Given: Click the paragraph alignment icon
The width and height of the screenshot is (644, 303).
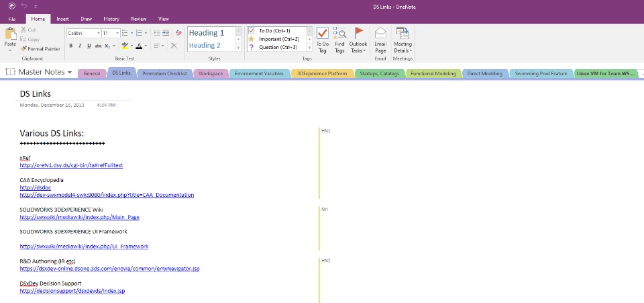Looking at the screenshot, I should [x=156, y=46].
